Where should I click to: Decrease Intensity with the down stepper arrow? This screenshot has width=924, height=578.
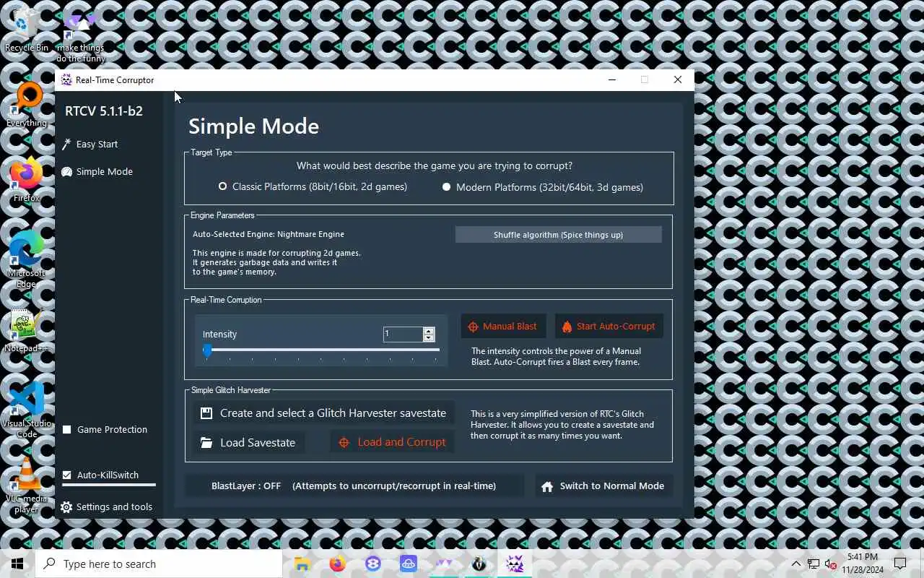tap(429, 337)
